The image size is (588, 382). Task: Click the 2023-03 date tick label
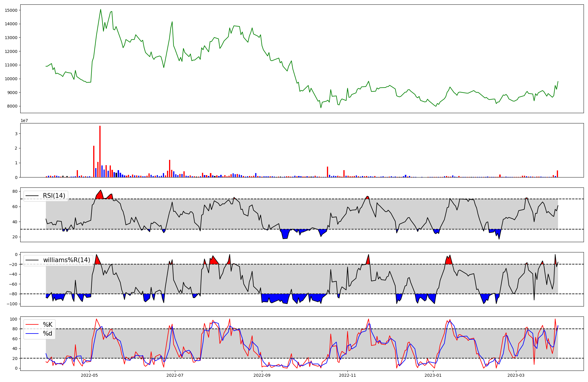516,375
